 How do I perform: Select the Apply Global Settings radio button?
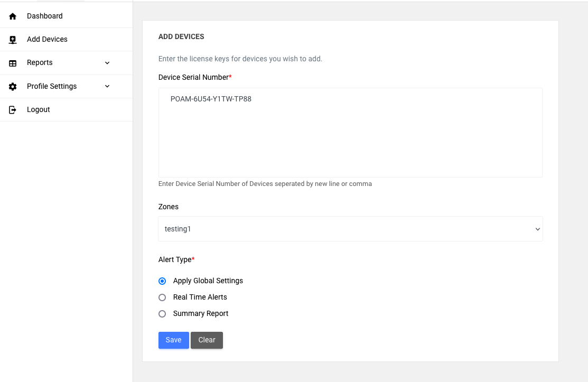click(x=162, y=281)
